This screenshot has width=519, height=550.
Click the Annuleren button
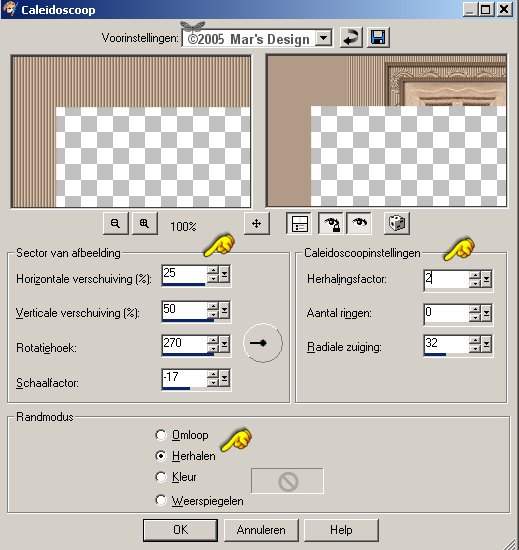pos(261,530)
